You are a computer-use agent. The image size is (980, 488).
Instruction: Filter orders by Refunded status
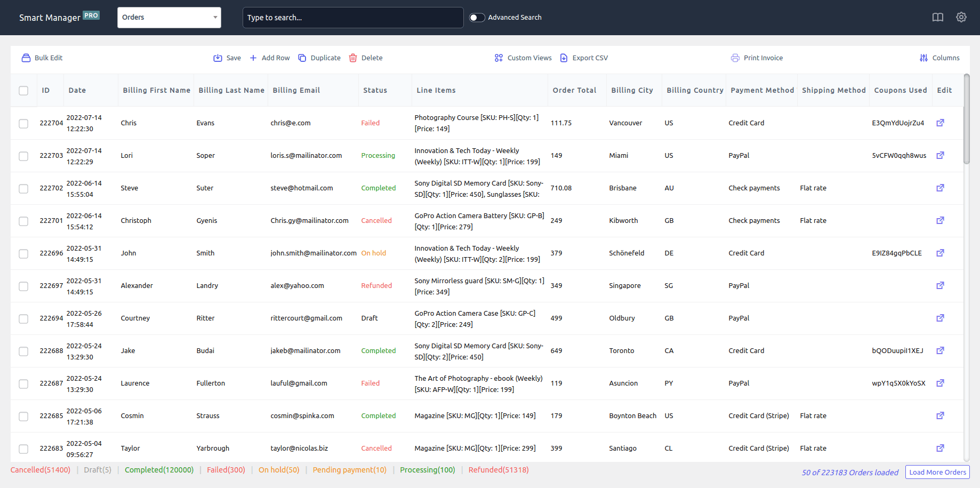pos(498,469)
